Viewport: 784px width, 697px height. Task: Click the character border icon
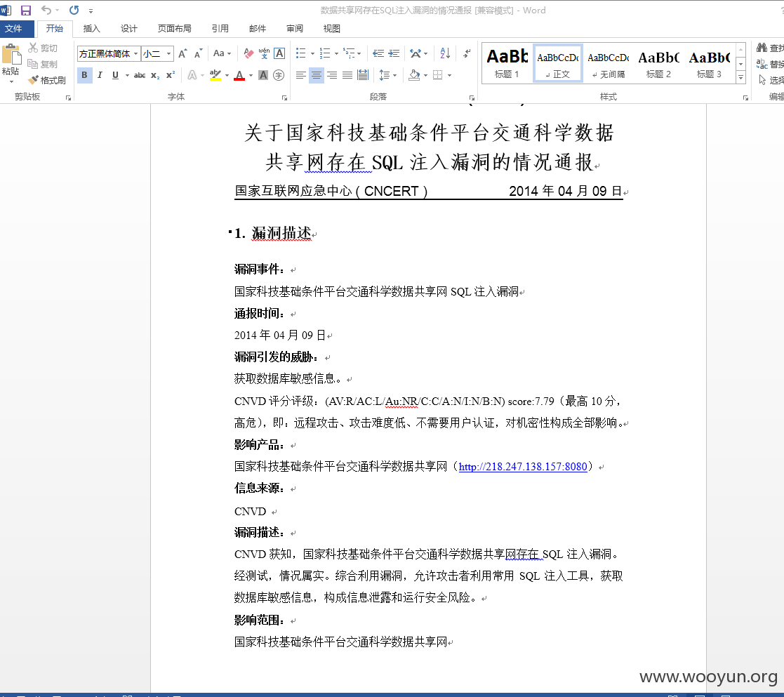[x=279, y=53]
